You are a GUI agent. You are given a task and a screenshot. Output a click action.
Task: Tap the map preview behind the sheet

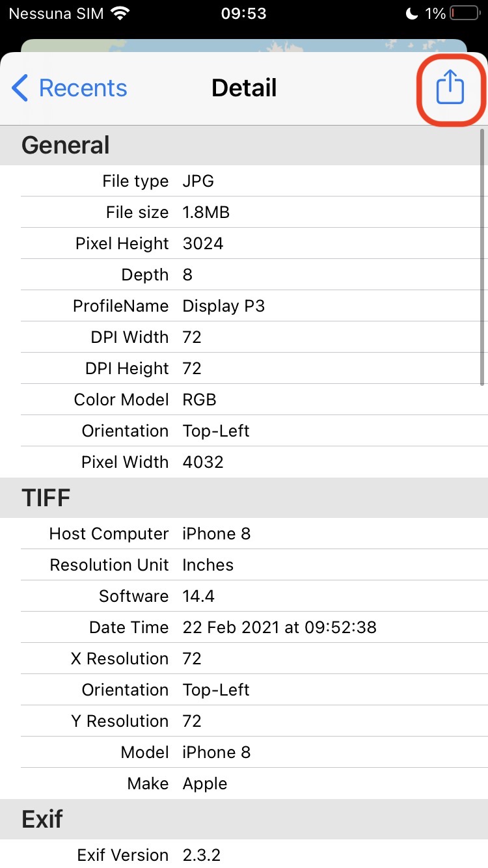(x=244, y=46)
